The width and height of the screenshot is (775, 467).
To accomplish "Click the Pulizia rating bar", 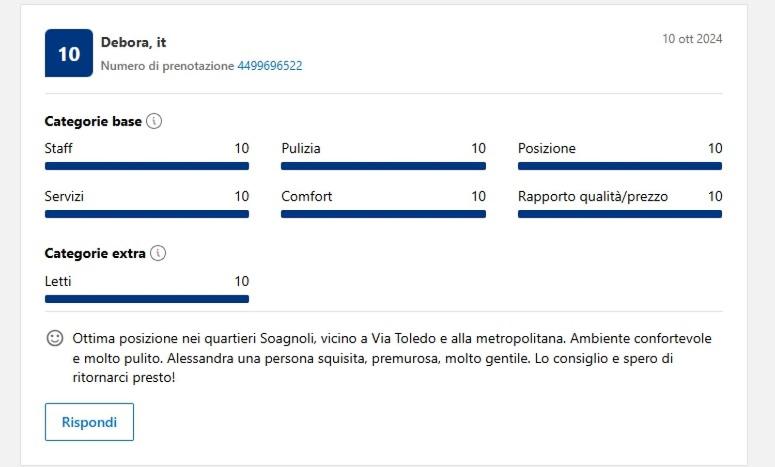I will [383, 166].
